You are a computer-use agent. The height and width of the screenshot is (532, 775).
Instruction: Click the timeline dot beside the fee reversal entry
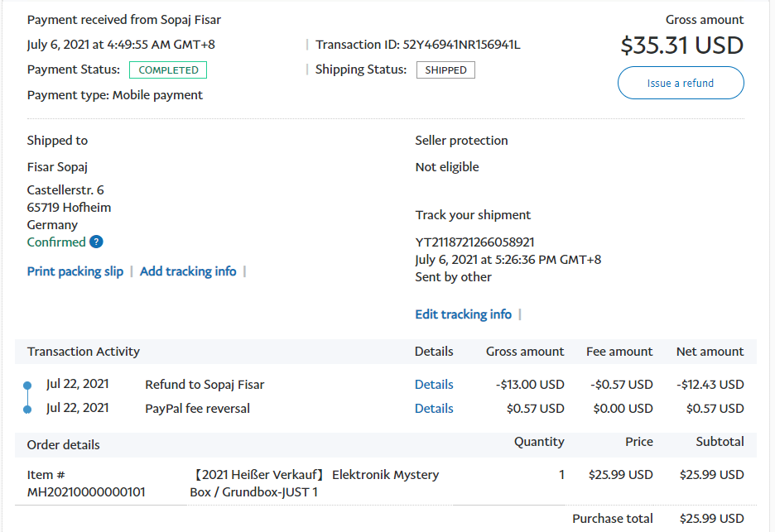coord(27,410)
